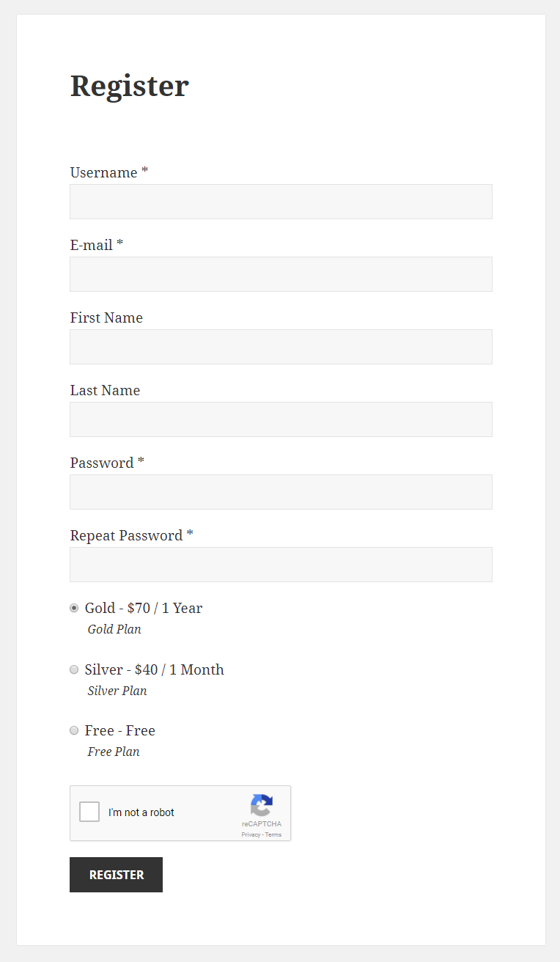
Task: Click into the E-mail field
Action: point(281,274)
